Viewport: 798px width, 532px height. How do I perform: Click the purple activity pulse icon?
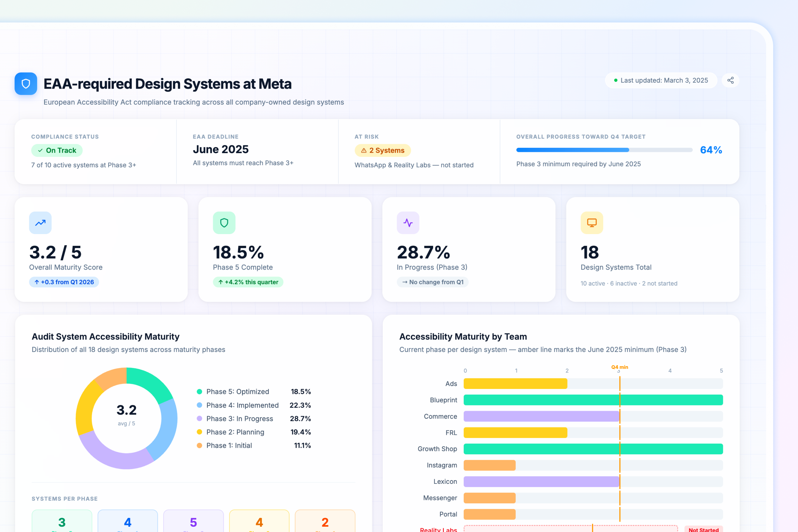(x=408, y=223)
